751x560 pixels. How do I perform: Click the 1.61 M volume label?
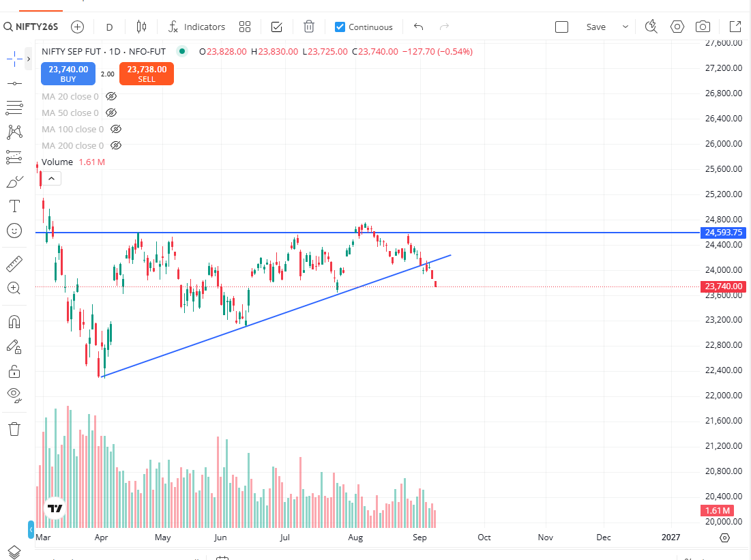pyautogui.click(x=718, y=510)
